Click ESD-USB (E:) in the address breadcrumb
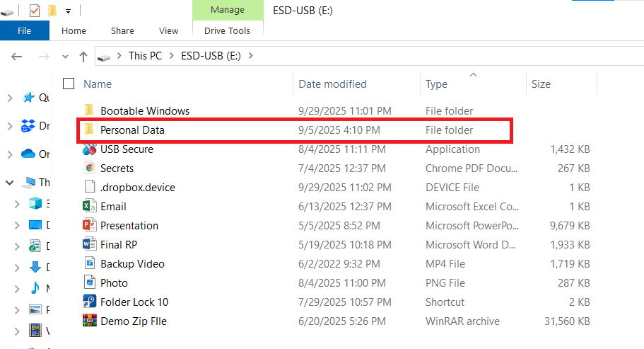Viewport: 644px width, 349px height. tap(211, 55)
